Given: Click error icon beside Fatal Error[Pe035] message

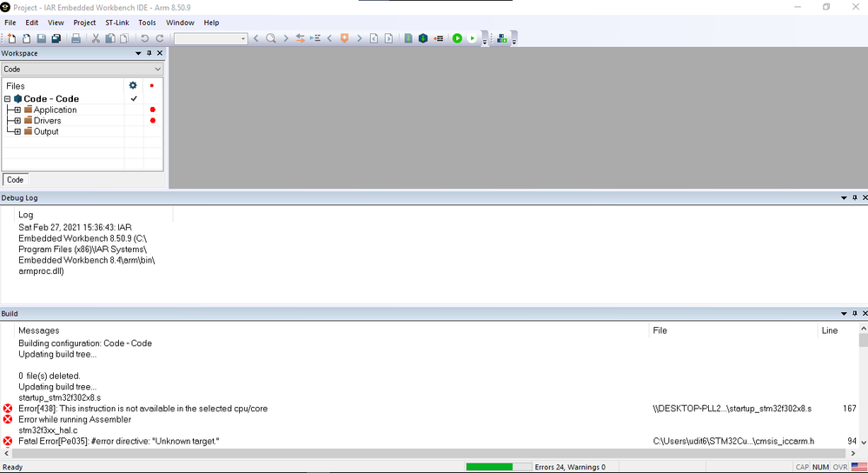Looking at the screenshot, I should click(x=8, y=441).
